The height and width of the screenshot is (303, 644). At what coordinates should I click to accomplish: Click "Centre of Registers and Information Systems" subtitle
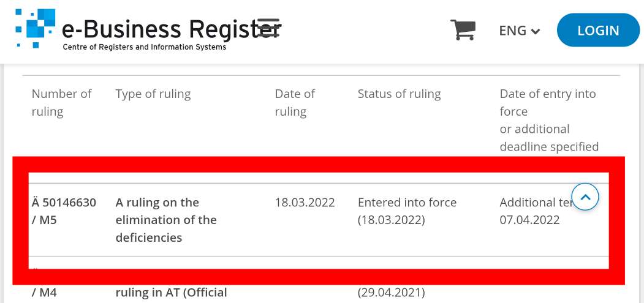click(x=145, y=47)
